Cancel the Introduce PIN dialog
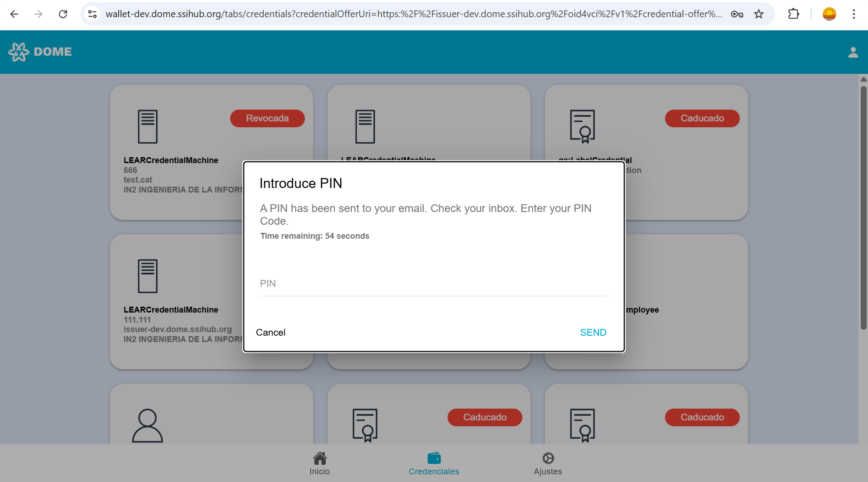The image size is (868, 482). click(270, 333)
